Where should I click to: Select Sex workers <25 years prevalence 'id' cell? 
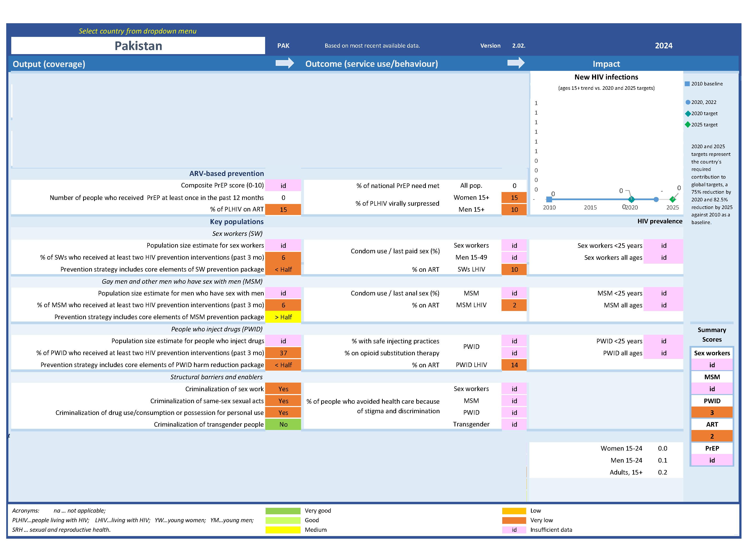663,245
